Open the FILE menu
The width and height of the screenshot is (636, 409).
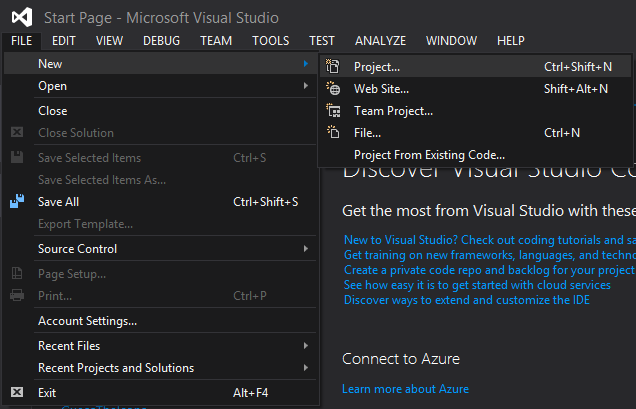point(21,41)
